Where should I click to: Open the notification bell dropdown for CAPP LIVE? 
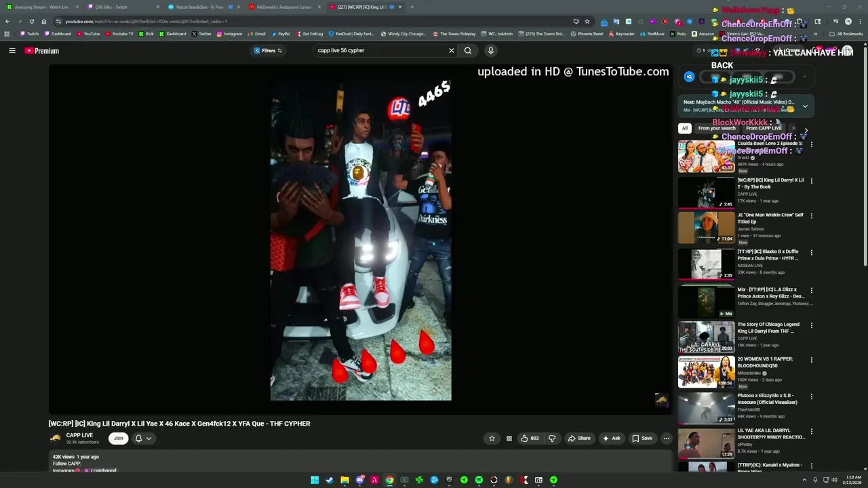coord(143,438)
